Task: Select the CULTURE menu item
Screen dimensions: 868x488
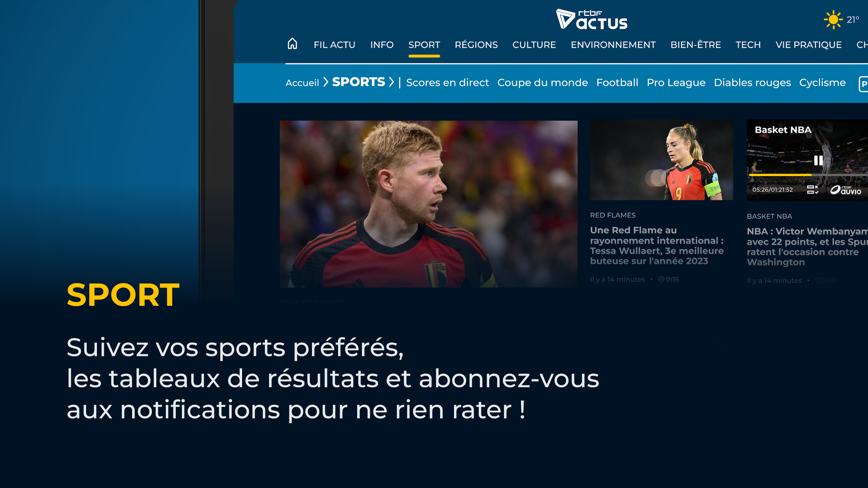Action: [x=534, y=45]
